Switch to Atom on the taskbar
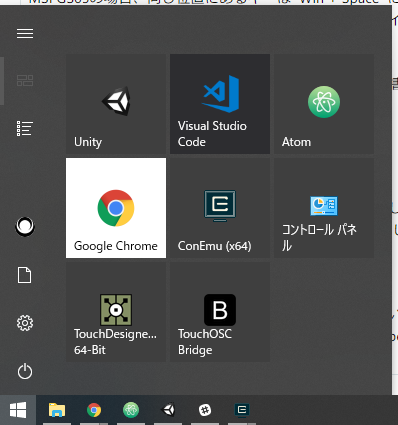Viewport: 398px width, 425px height. [131, 410]
